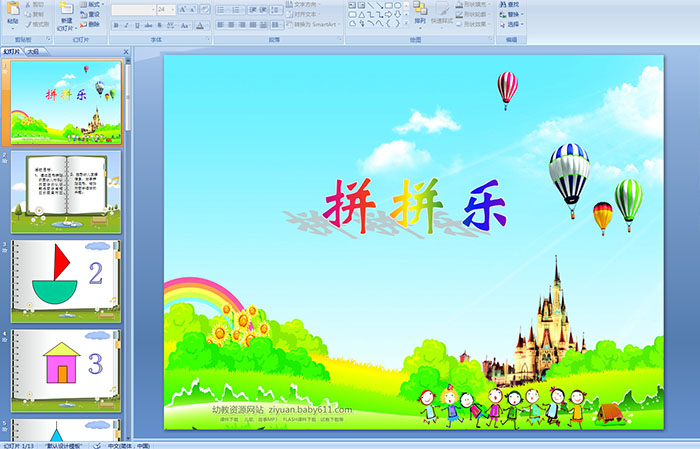Click Convert to SmartArt button

313,24
